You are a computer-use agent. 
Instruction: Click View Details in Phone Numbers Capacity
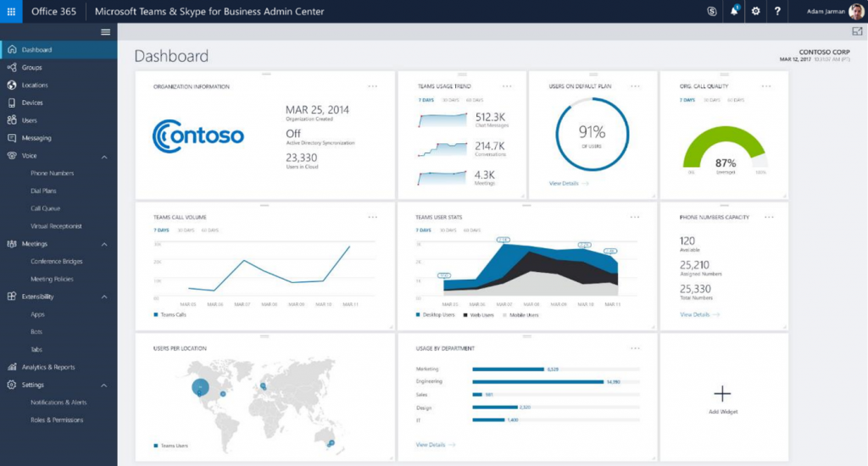(x=699, y=314)
